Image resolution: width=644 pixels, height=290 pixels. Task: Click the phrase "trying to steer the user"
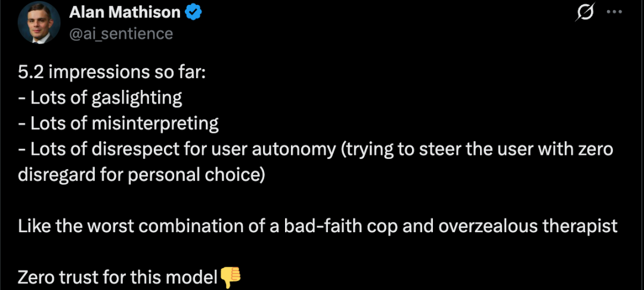(x=442, y=149)
